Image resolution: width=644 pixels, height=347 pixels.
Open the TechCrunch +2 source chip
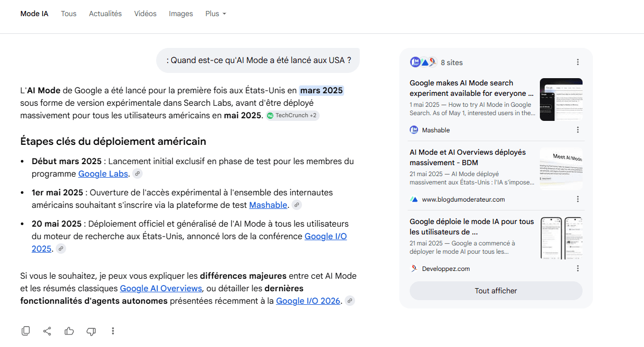pos(293,116)
